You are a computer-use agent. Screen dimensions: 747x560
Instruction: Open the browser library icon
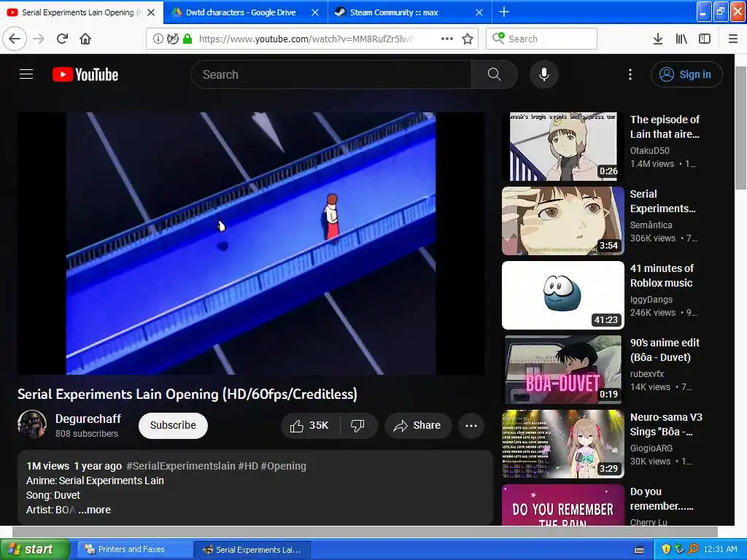pyautogui.click(x=681, y=39)
